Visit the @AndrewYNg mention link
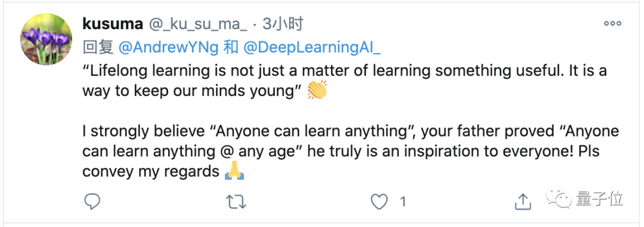The height and width of the screenshot is (227, 644). pos(168,48)
